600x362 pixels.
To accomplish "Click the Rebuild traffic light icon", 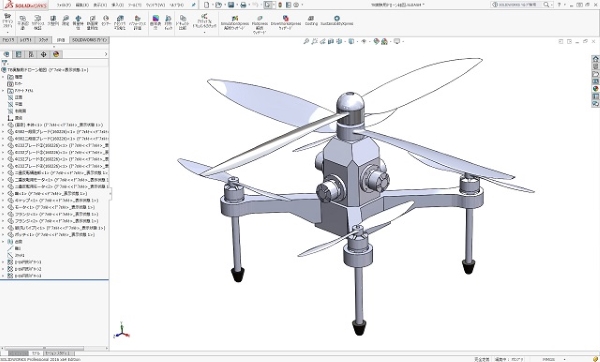I will point(280,5).
